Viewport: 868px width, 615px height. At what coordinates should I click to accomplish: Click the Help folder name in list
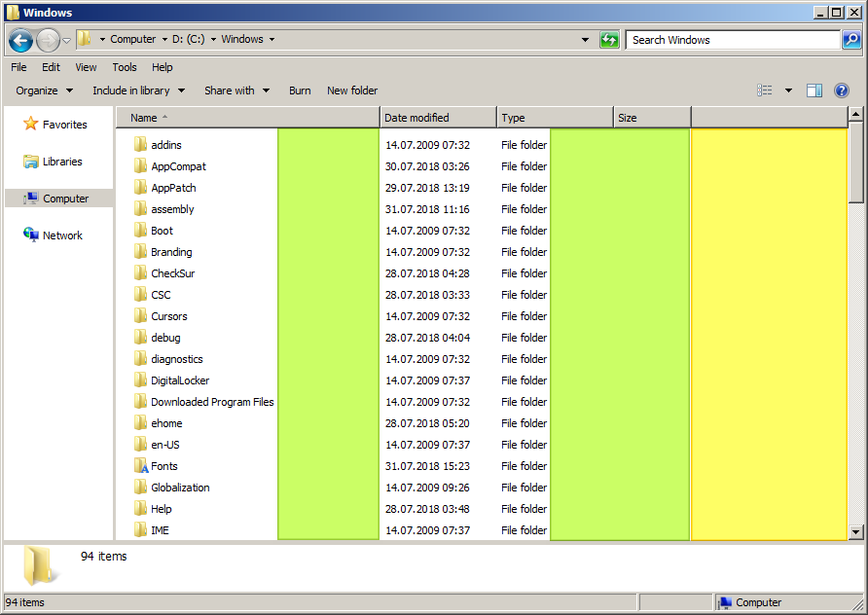[162, 509]
